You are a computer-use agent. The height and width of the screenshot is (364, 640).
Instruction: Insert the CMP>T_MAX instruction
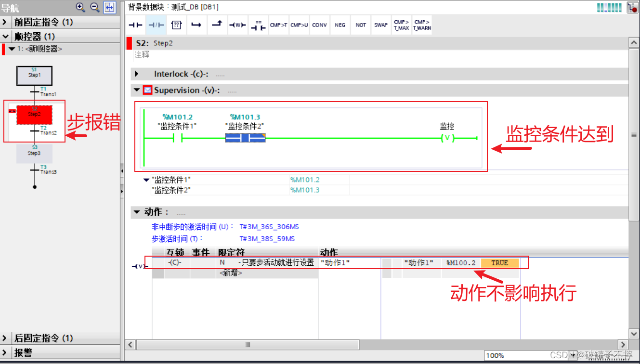pos(401,25)
